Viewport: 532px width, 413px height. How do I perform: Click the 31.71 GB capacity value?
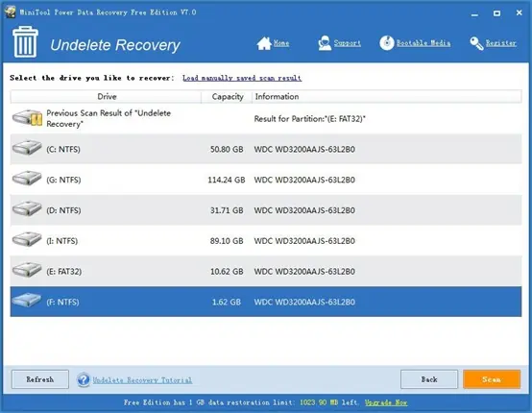(x=227, y=210)
